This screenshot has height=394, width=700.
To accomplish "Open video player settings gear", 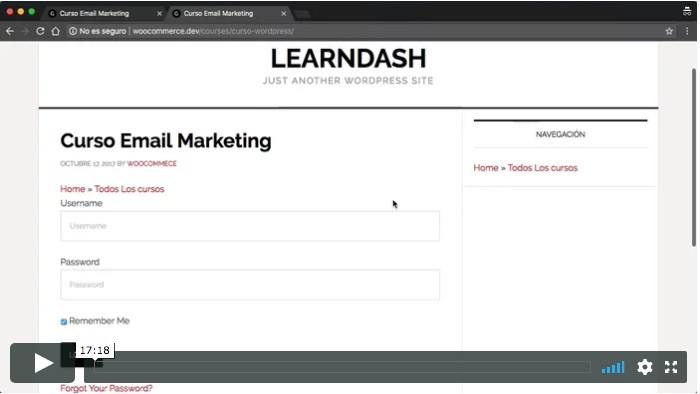I will click(x=645, y=367).
